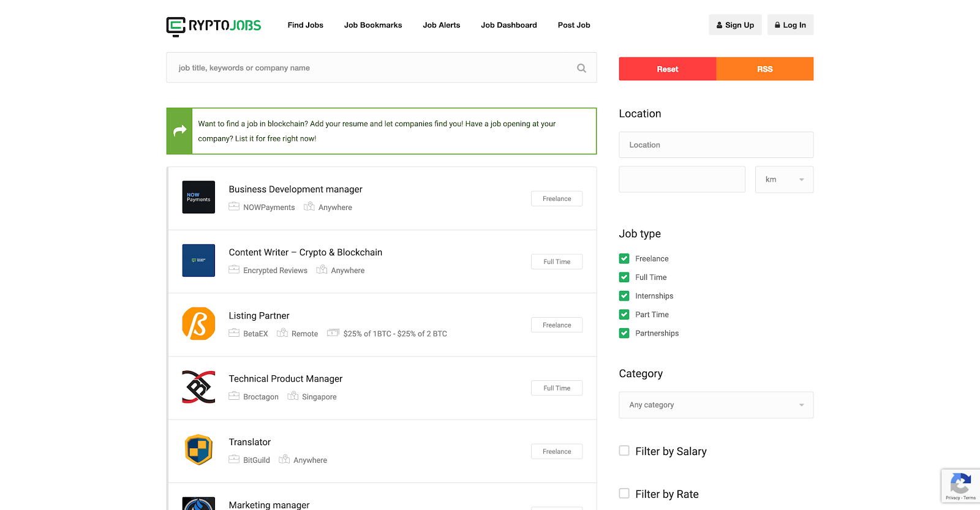The width and height of the screenshot is (980, 510).
Task: Open Content Writer – Crypto & Blockchain listing
Action: pos(306,252)
